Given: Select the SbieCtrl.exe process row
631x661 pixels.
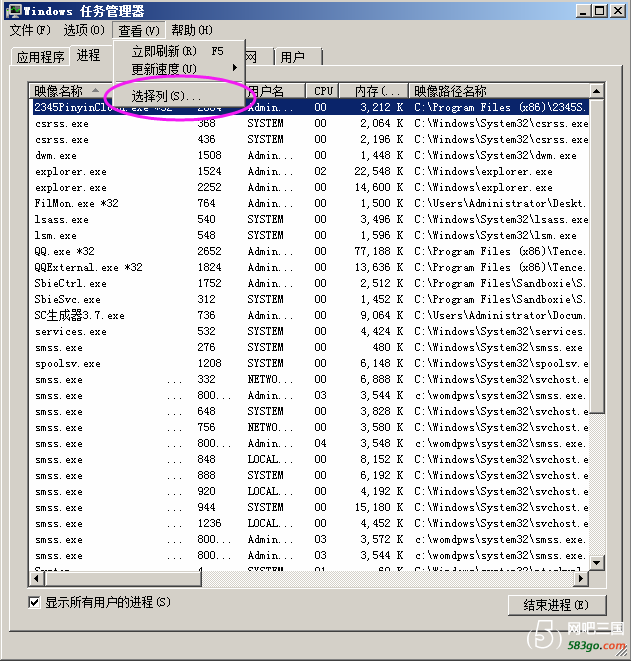Looking at the screenshot, I should (310, 284).
